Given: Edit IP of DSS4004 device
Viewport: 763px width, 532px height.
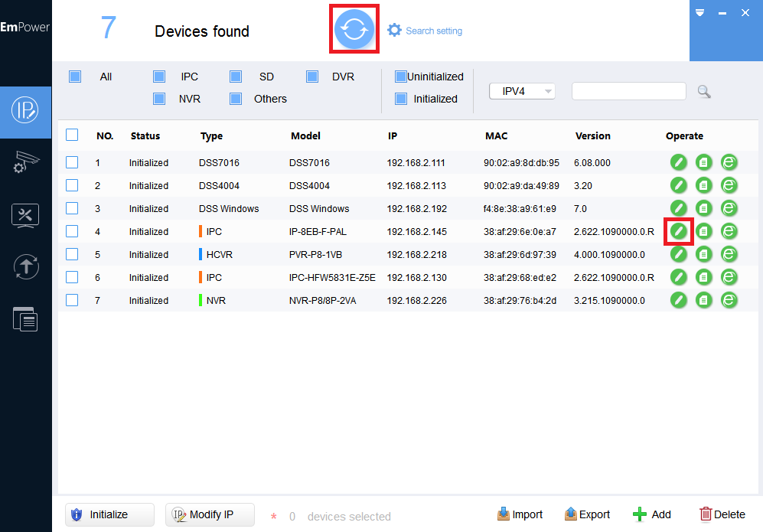Looking at the screenshot, I should click(x=678, y=185).
